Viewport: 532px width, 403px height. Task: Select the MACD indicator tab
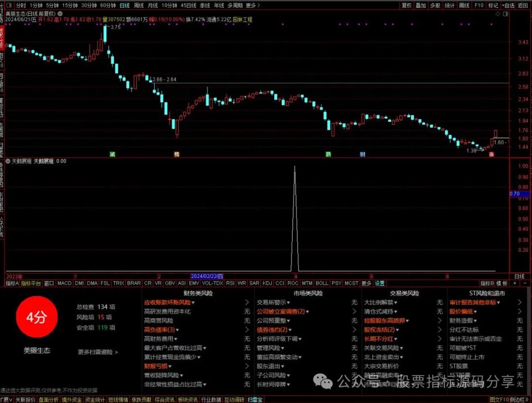(x=64, y=283)
